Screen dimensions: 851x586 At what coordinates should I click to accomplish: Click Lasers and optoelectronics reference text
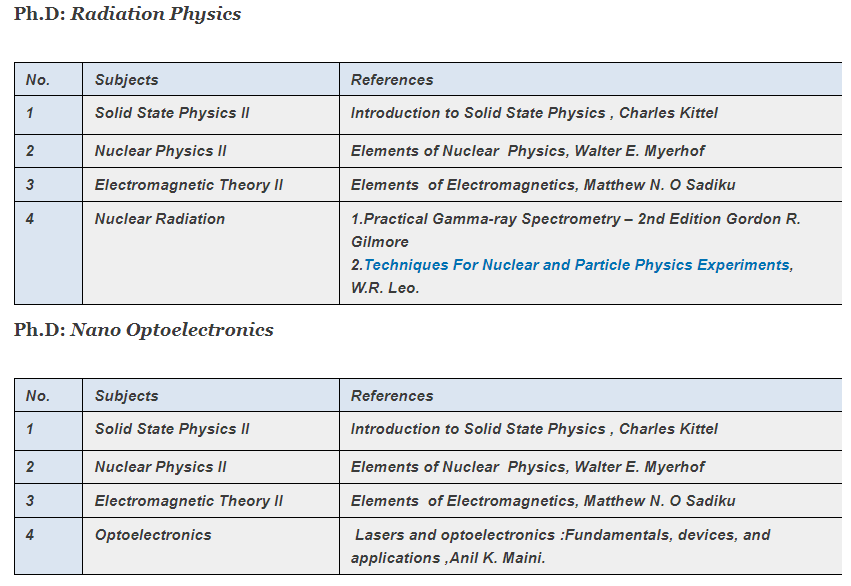[561, 546]
